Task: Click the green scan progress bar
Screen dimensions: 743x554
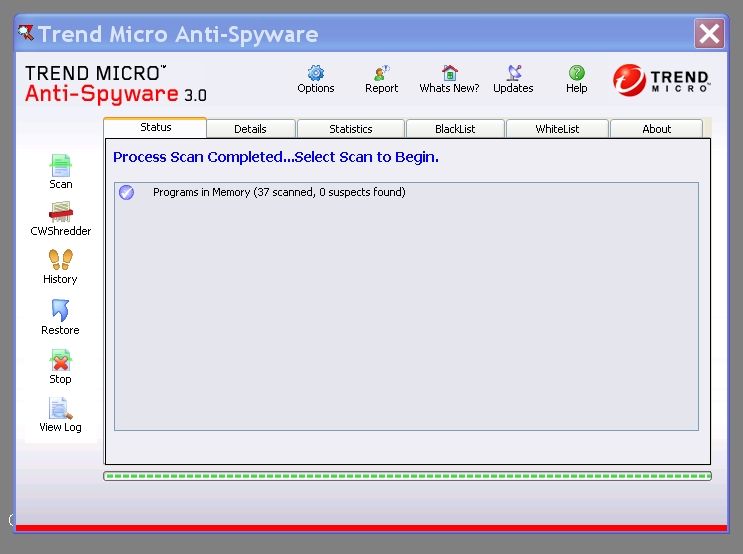Action: (x=408, y=476)
